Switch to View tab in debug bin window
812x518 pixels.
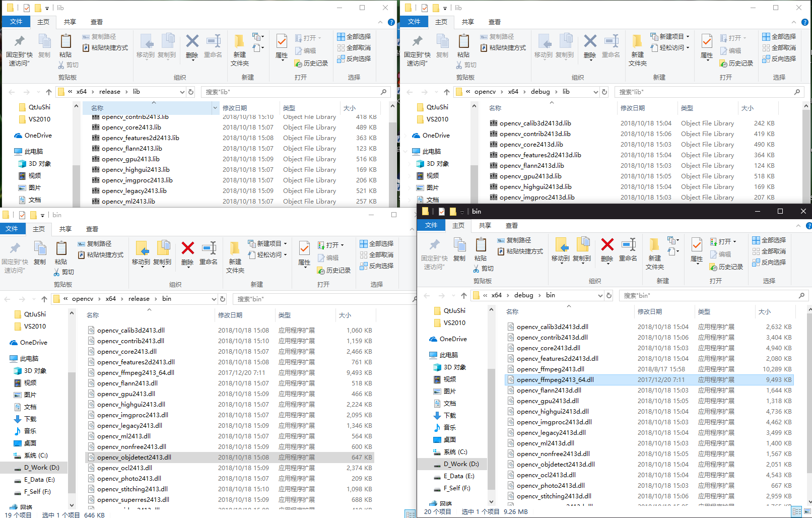[512, 225]
